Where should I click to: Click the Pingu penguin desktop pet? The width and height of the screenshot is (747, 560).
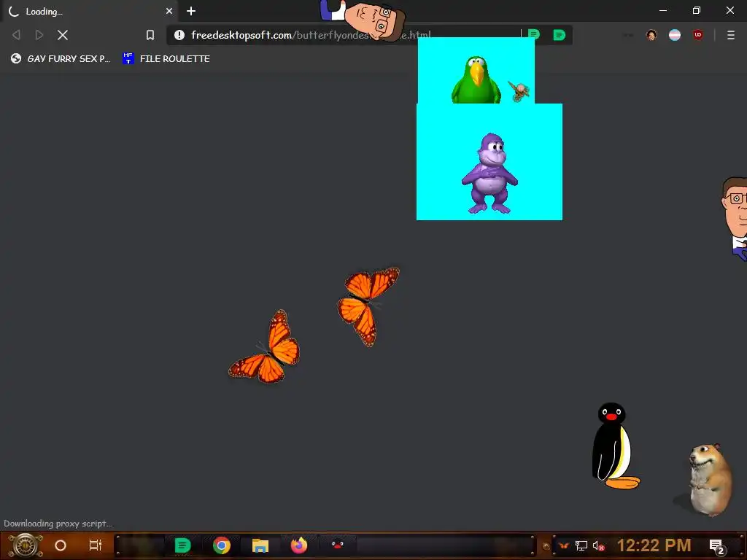pyautogui.click(x=614, y=446)
